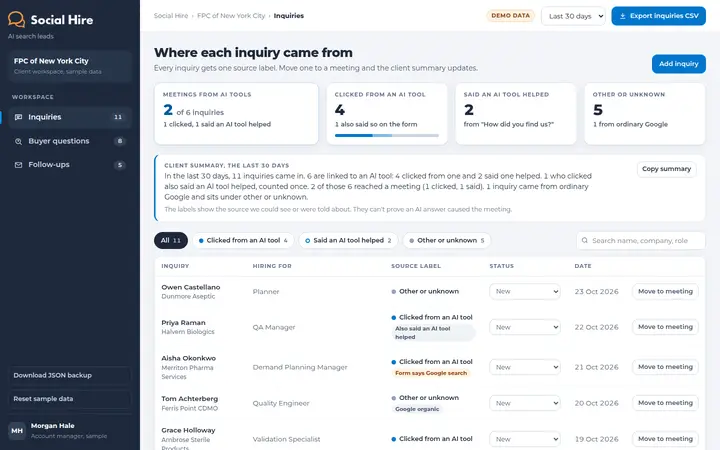Image resolution: width=720 pixels, height=450 pixels.
Task: Open status dropdown for Grace Holloway
Action: [525, 439]
